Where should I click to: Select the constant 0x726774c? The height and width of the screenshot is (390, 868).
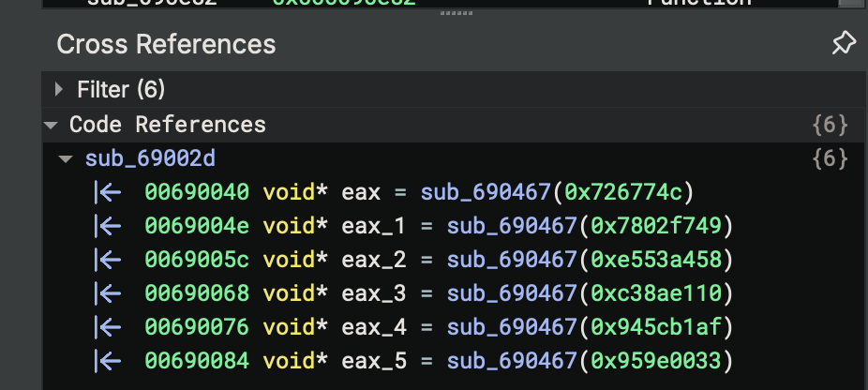[623, 192]
